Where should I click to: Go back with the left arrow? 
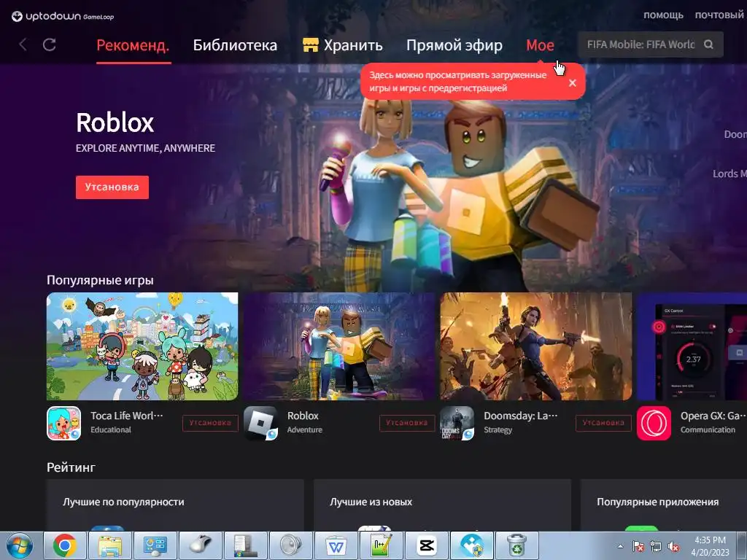pos(23,44)
